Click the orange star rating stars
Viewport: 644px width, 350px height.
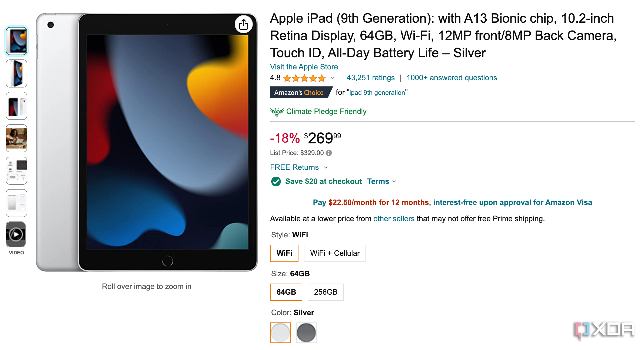click(304, 78)
